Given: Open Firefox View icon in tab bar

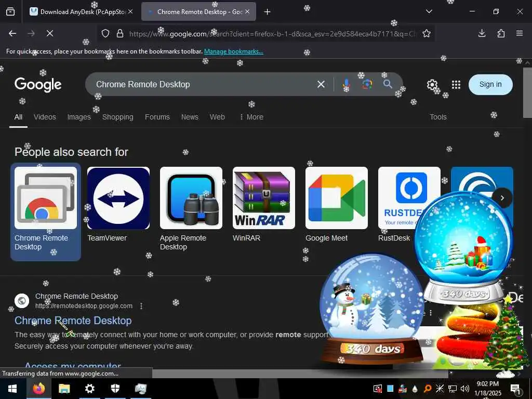Looking at the screenshot, I should (10, 12).
